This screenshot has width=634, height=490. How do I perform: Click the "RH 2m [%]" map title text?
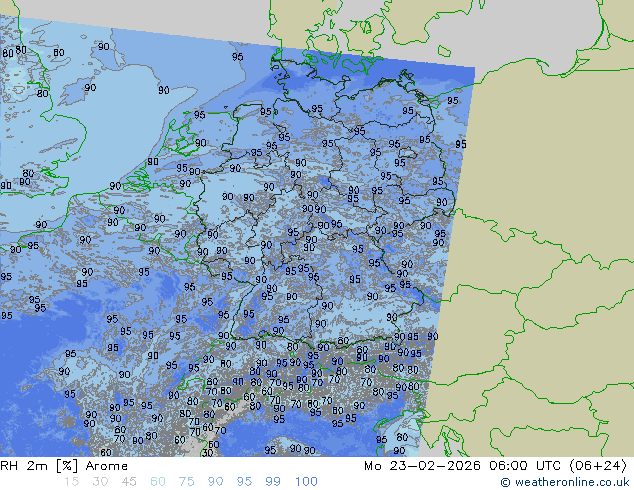(39, 466)
